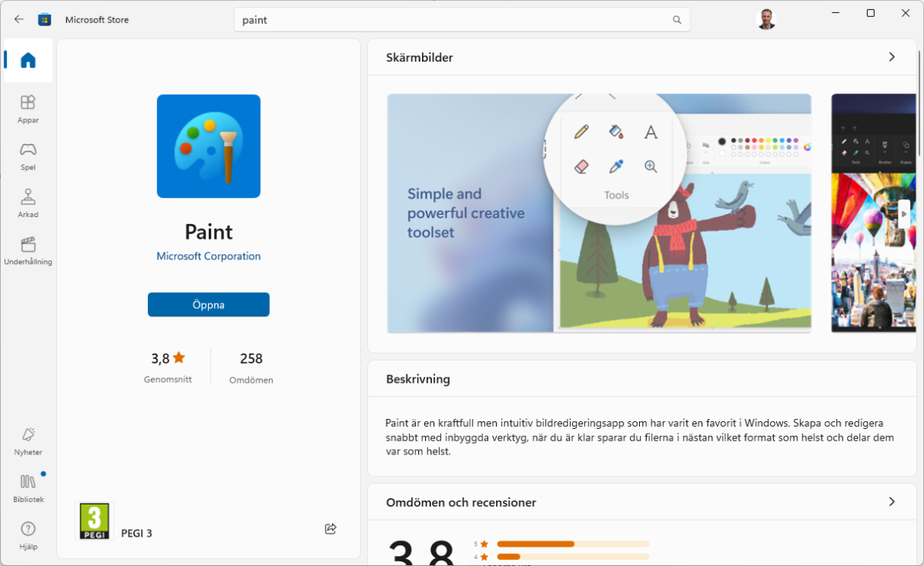Open the Bibliotek library
Image resolution: width=924 pixels, height=566 pixels.
[28, 488]
